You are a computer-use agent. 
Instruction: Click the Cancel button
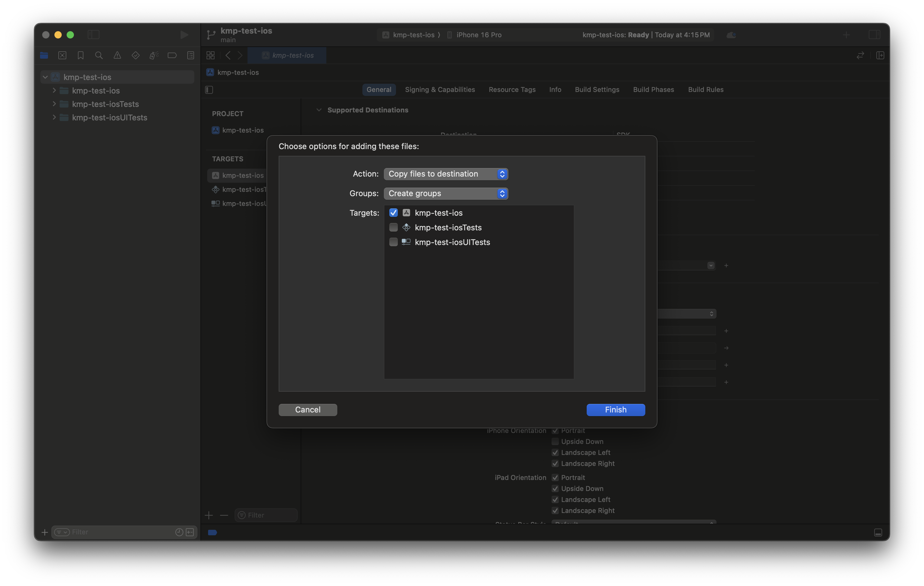308,409
